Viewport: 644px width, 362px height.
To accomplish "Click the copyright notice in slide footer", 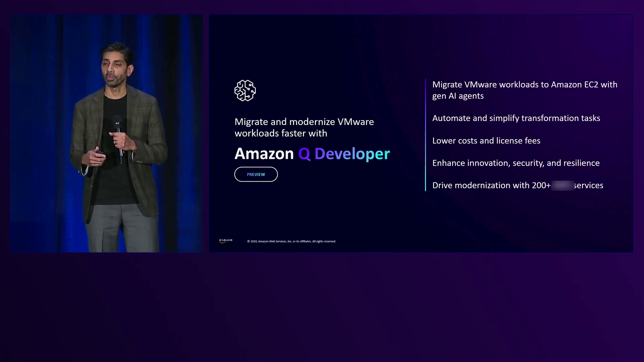I will pyautogui.click(x=291, y=241).
